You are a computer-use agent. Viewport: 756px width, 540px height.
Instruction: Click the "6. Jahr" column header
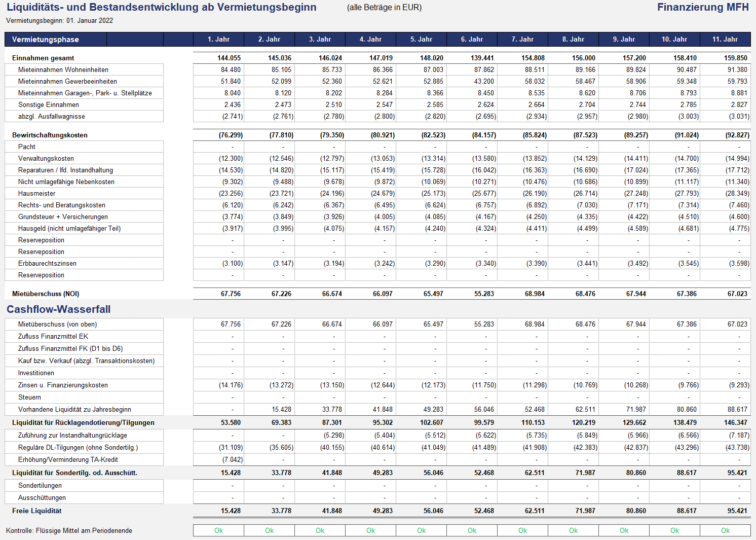click(x=472, y=39)
